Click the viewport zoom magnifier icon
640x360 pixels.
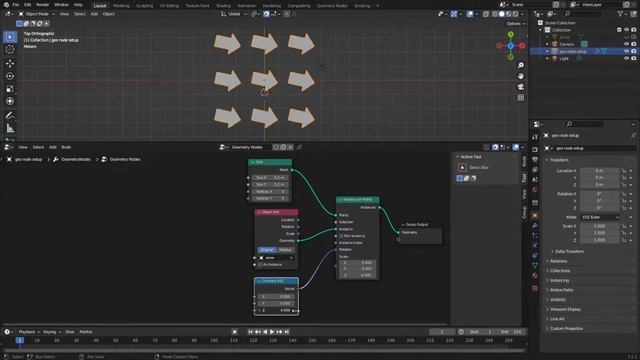tap(521, 65)
